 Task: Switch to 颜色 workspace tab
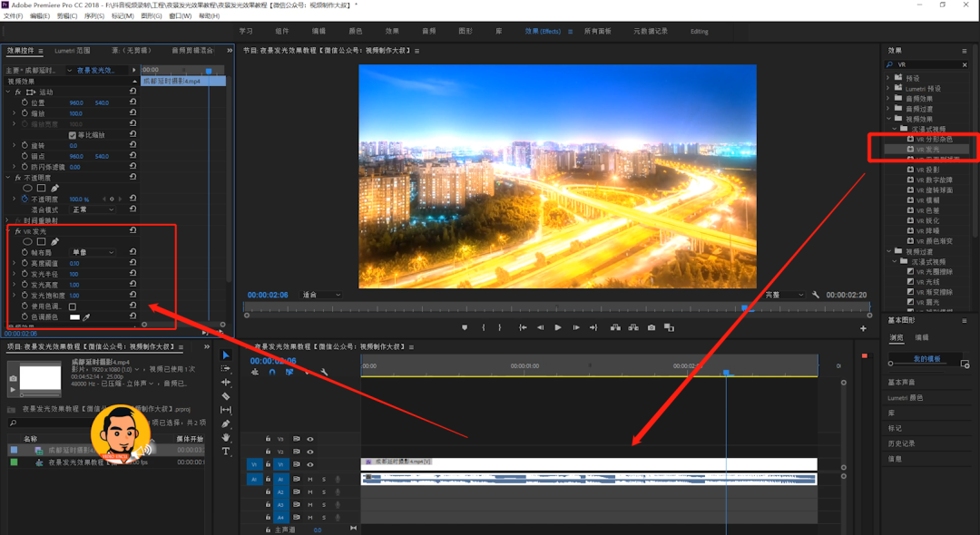click(x=356, y=31)
